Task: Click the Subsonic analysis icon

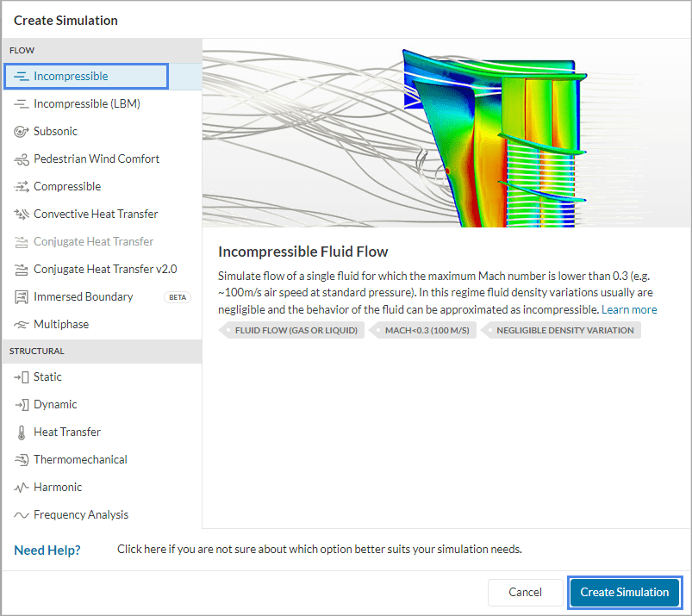Action: (22, 132)
